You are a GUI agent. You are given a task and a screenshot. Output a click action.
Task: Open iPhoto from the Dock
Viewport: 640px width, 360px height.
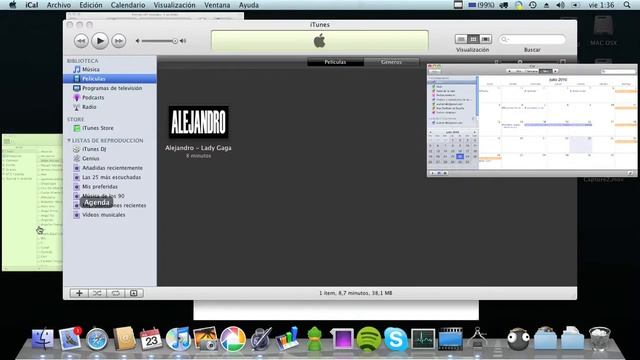coord(205,339)
